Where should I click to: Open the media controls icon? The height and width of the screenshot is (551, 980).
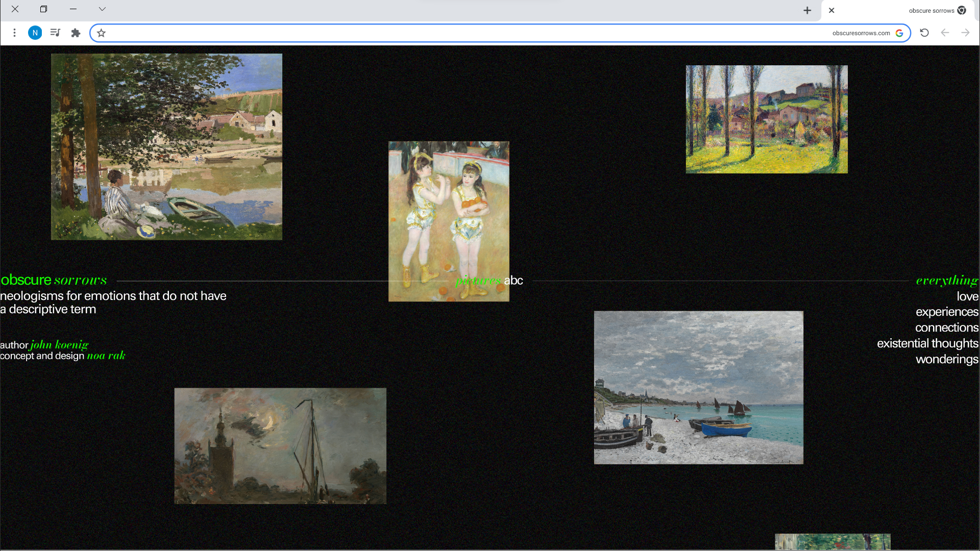[x=55, y=33]
